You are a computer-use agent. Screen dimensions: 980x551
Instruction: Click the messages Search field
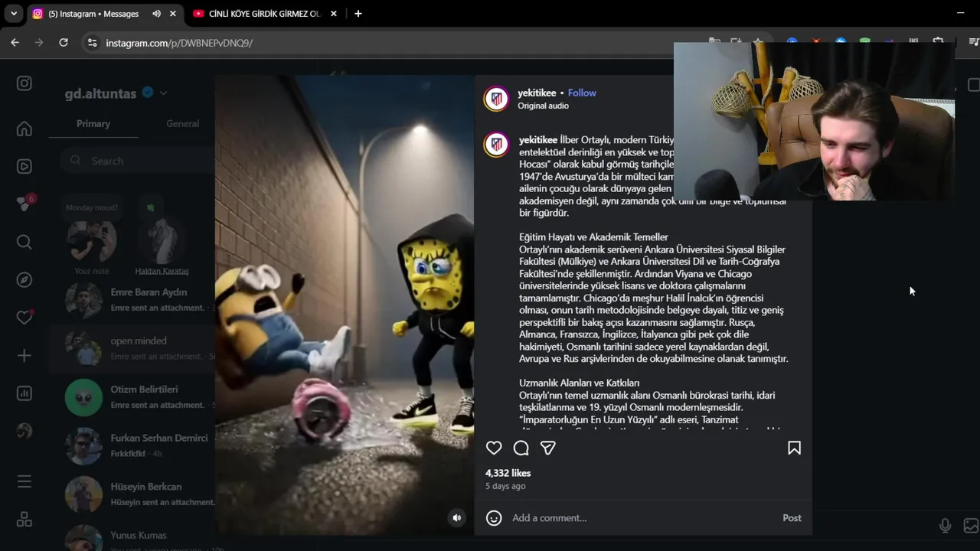point(137,161)
